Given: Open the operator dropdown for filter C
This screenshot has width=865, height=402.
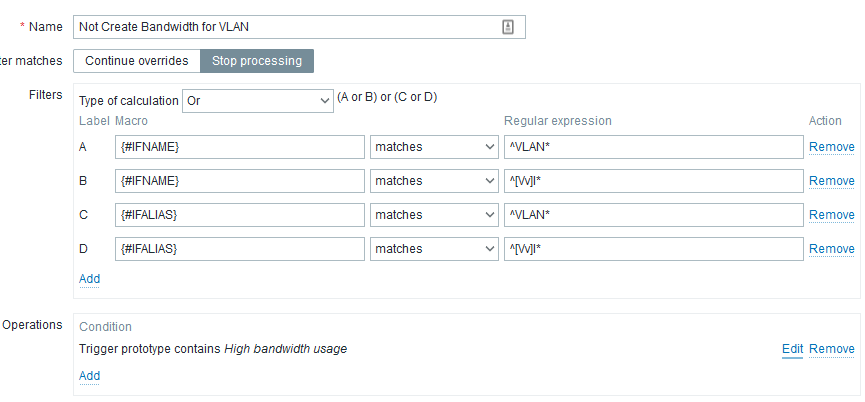Looking at the screenshot, I should [435, 215].
